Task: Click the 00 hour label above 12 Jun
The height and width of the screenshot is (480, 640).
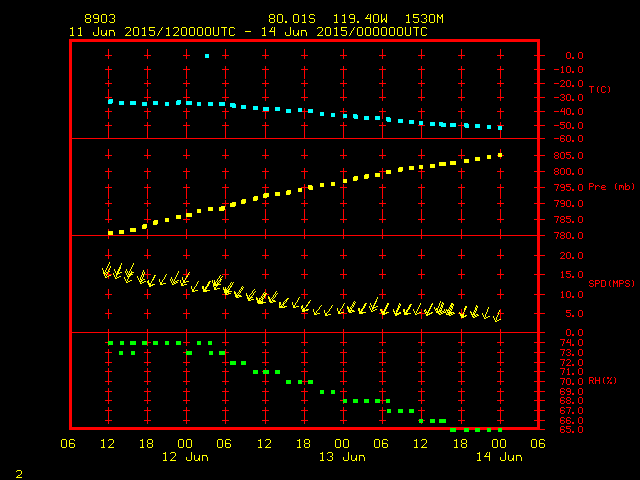Action: click(x=185, y=444)
